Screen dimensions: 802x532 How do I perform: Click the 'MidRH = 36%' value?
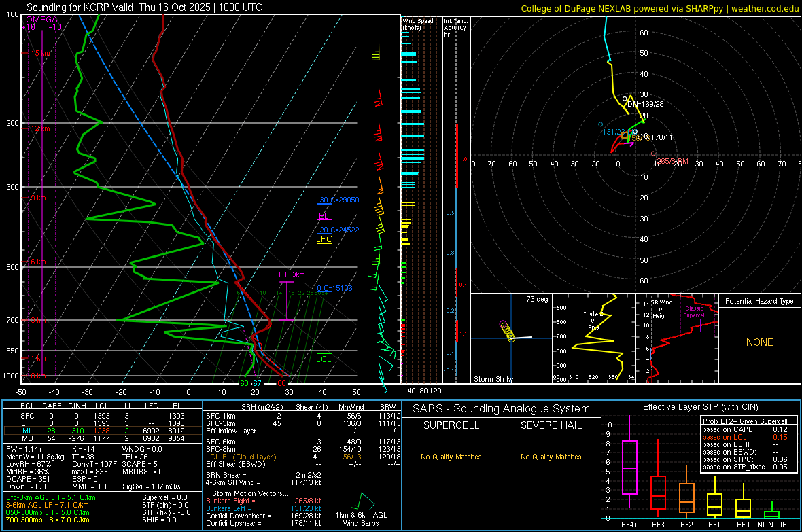[x=28, y=472]
